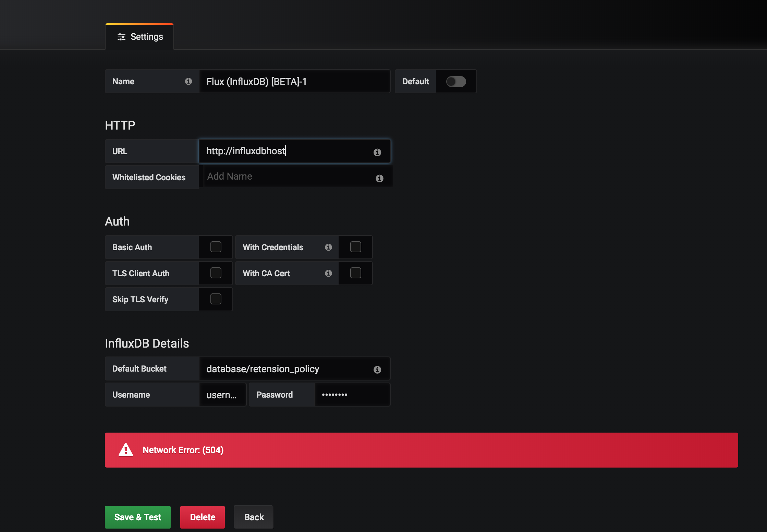
Task: Enable the Basic Auth checkbox
Action: [216, 246]
